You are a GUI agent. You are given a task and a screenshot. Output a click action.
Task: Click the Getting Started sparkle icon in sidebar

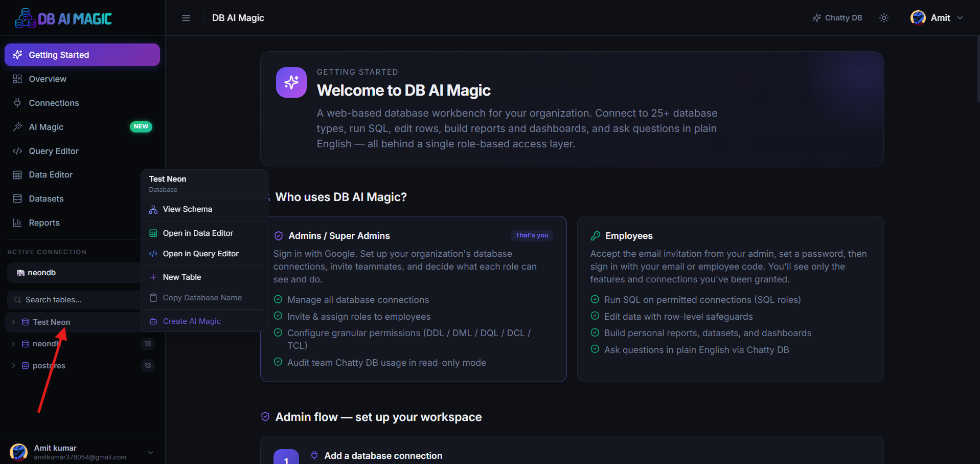[x=17, y=55]
